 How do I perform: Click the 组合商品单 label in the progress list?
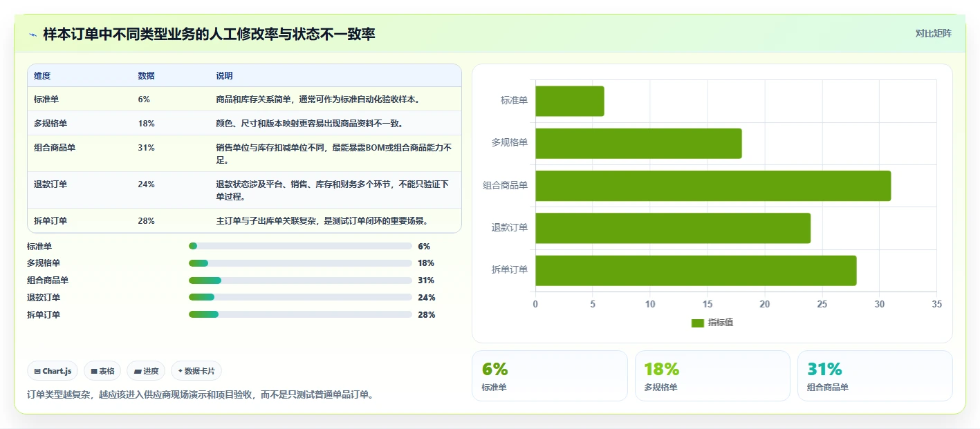tap(48, 280)
